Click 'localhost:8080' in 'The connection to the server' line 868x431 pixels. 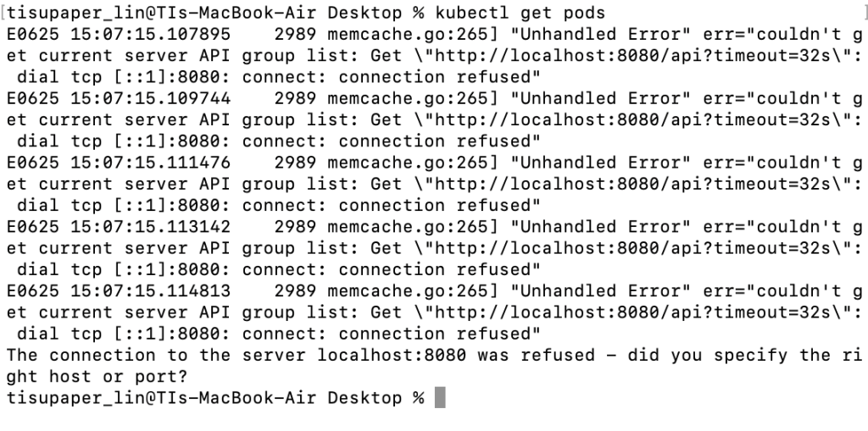[x=392, y=355]
